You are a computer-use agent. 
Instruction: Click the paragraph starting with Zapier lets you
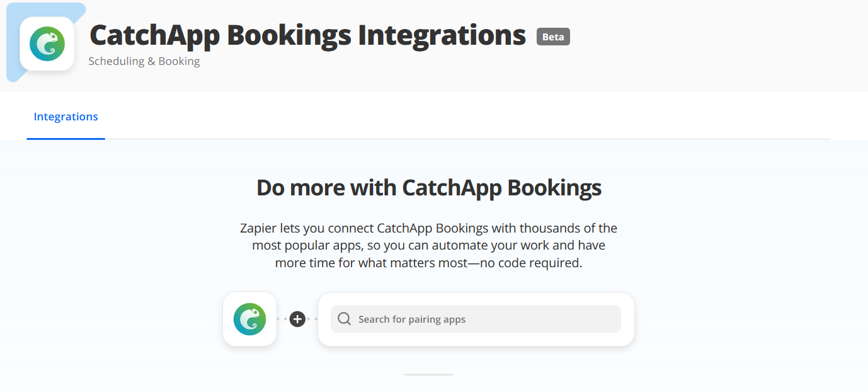tap(429, 245)
